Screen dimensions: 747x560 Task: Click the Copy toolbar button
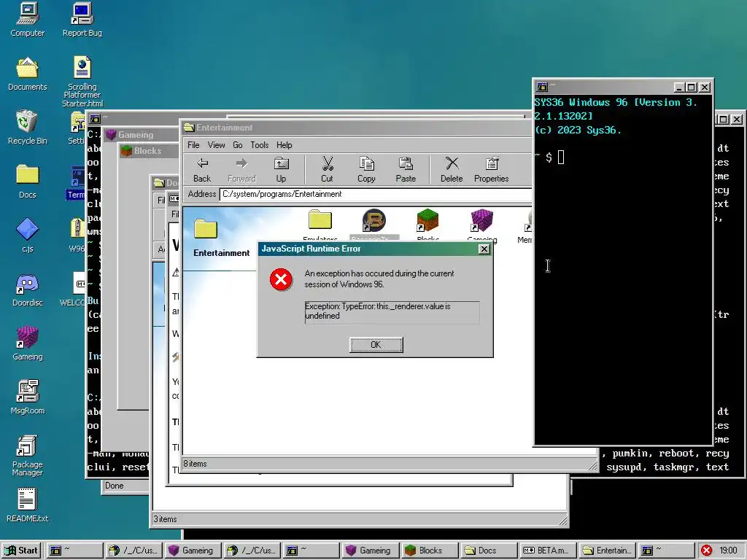(366, 170)
